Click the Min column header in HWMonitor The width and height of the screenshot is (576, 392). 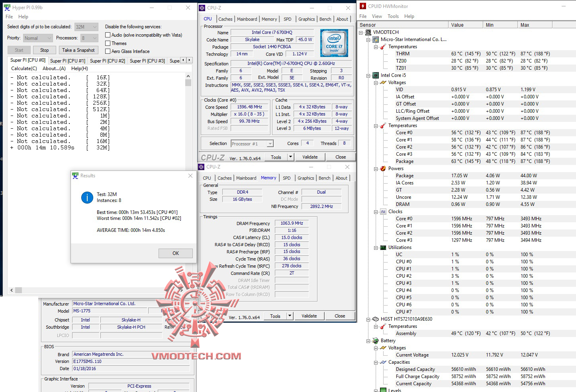point(500,25)
